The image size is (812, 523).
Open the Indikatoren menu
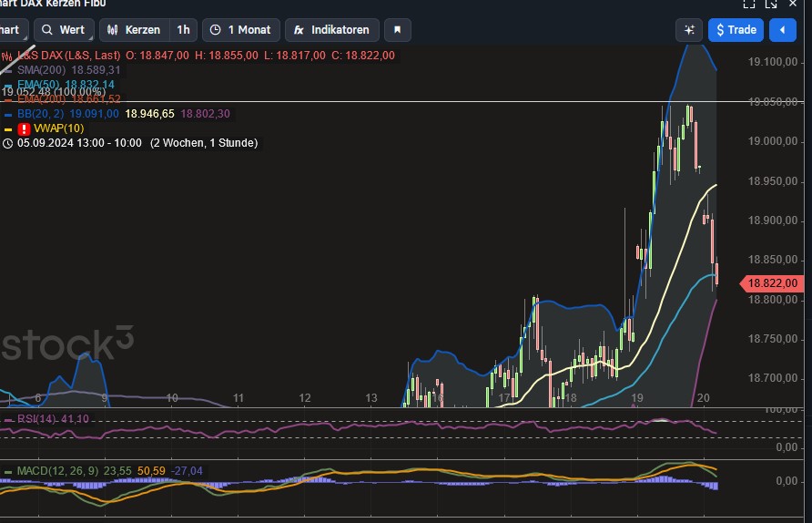tap(331, 30)
